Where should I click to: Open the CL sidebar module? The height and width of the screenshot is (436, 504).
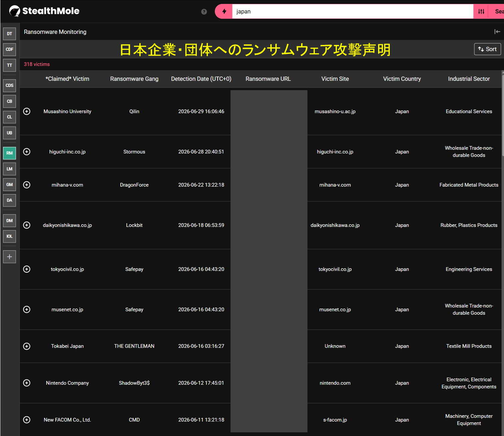click(9, 117)
